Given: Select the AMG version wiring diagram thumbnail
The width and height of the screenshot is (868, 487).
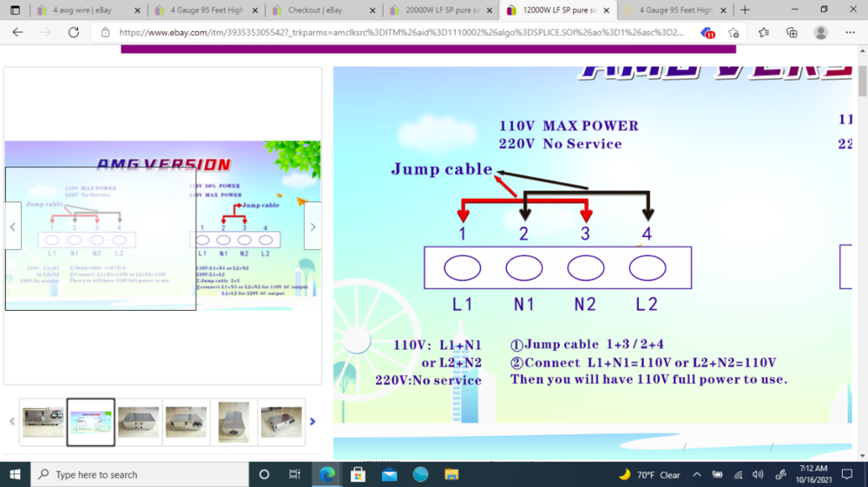Looking at the screenshot, I should point(91,422).
